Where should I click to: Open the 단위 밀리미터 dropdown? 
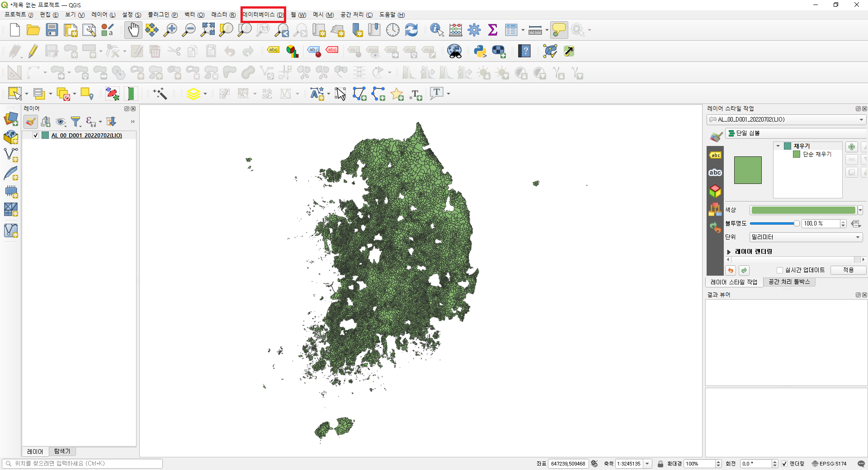(x=806, y=237)
